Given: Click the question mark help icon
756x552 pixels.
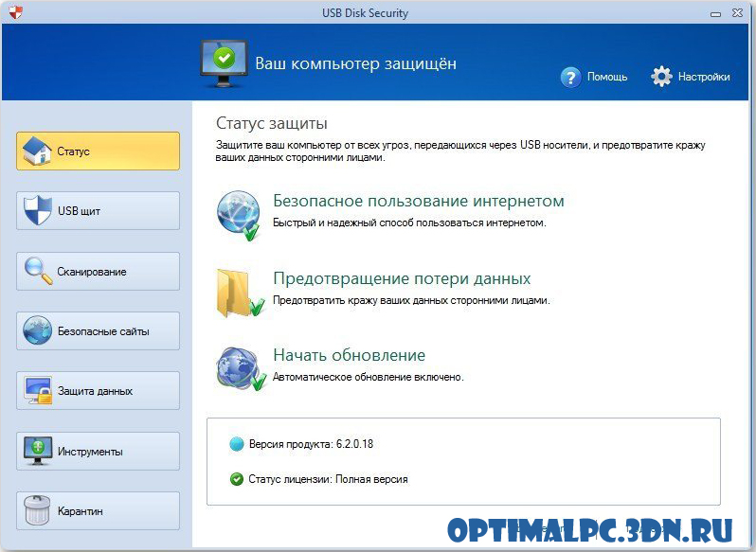Looking at the screenshot, I should [571, 77].
